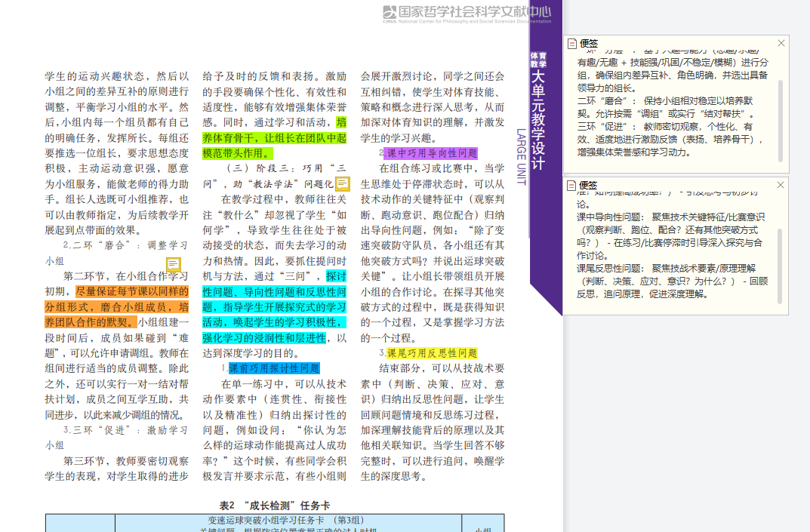Image resolution: width=810 pixels, height=532 pixels.
Task: Click the table caption "表2 成长检测任务卡"
Action: (x=275, y=506)
